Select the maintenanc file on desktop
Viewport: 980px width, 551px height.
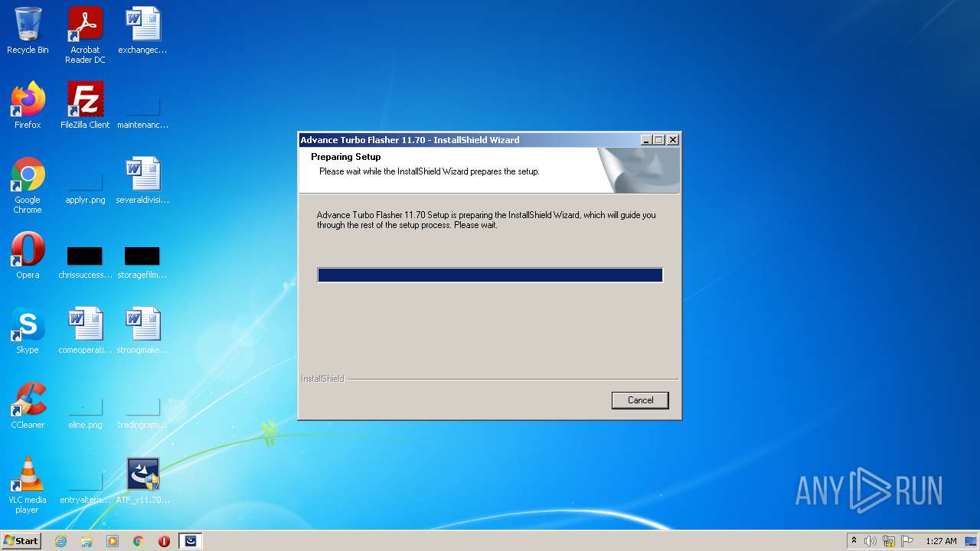(142, 112)
